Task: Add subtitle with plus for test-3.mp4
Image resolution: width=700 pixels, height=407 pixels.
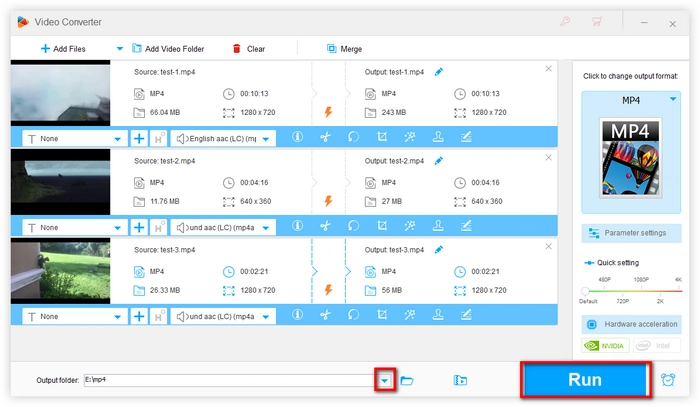Action: point(139,316)
